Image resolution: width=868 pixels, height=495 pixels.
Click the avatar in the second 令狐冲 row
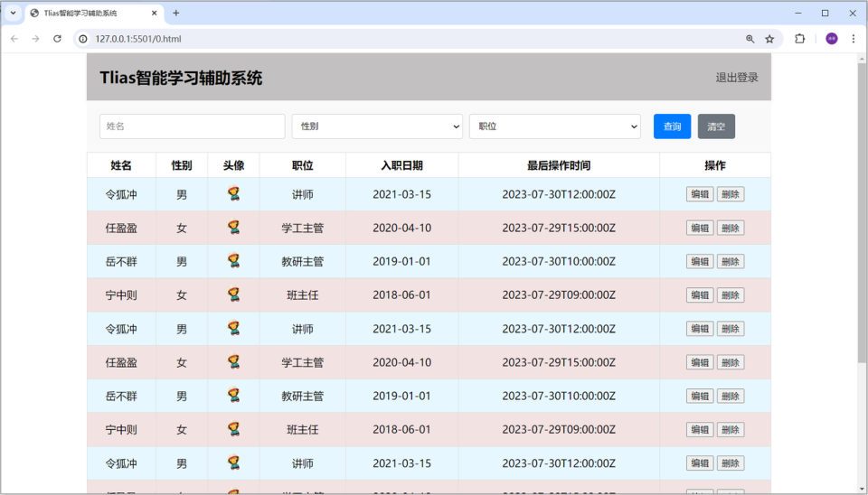click(x=233, y=329)
